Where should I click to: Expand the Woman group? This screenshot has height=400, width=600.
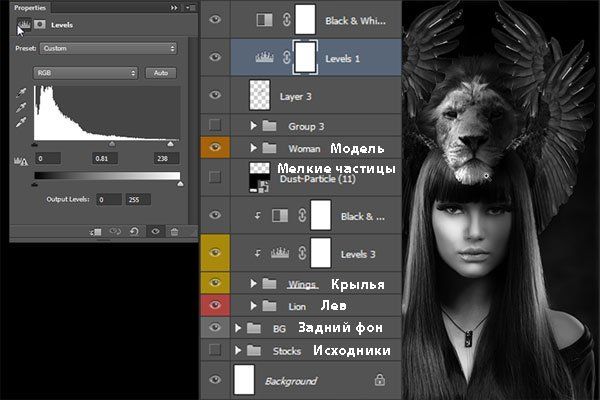click(253, 148)
